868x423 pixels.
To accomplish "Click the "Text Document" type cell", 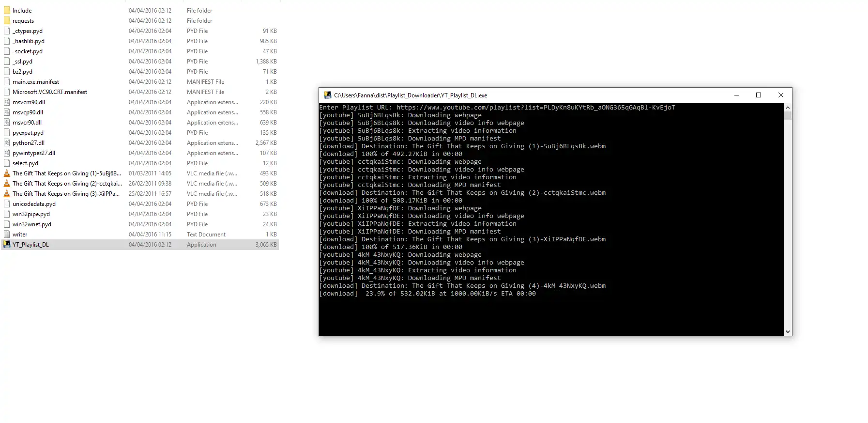I will click(206, 235).
